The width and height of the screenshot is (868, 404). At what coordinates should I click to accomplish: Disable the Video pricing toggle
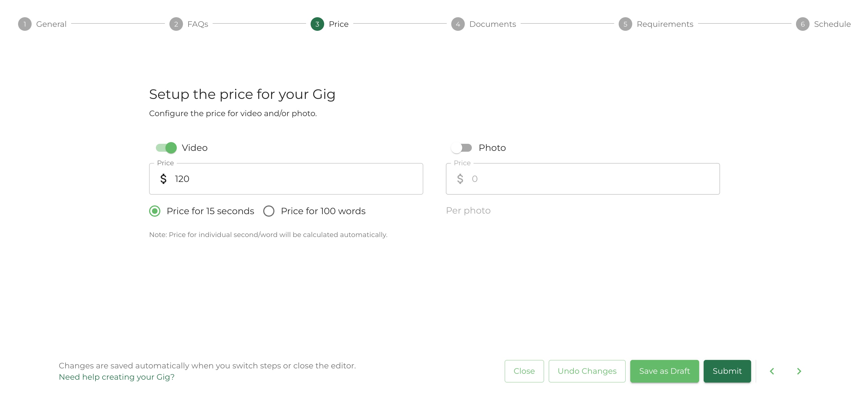[x=166, y=148]
